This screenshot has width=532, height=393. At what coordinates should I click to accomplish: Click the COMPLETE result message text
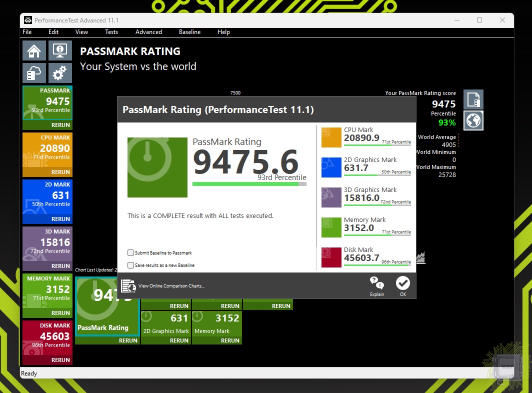pyautogui.click(x=200, y=216)
